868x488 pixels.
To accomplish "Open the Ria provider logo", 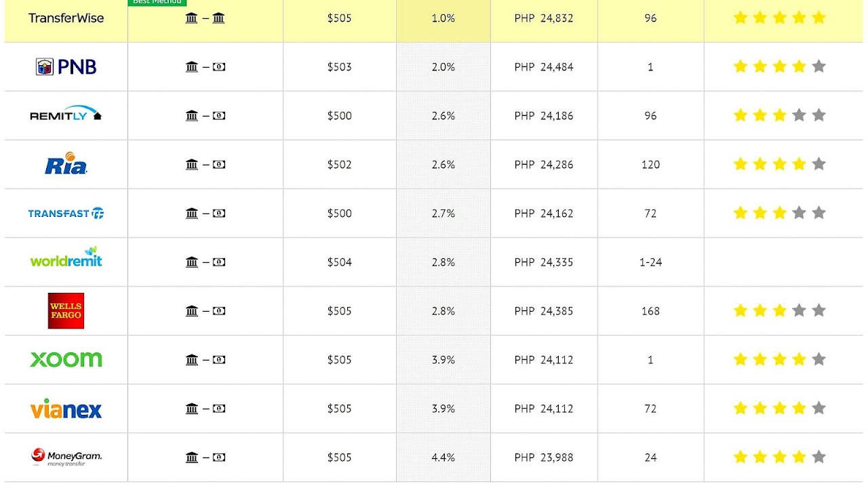I will [x=66, y=163].
